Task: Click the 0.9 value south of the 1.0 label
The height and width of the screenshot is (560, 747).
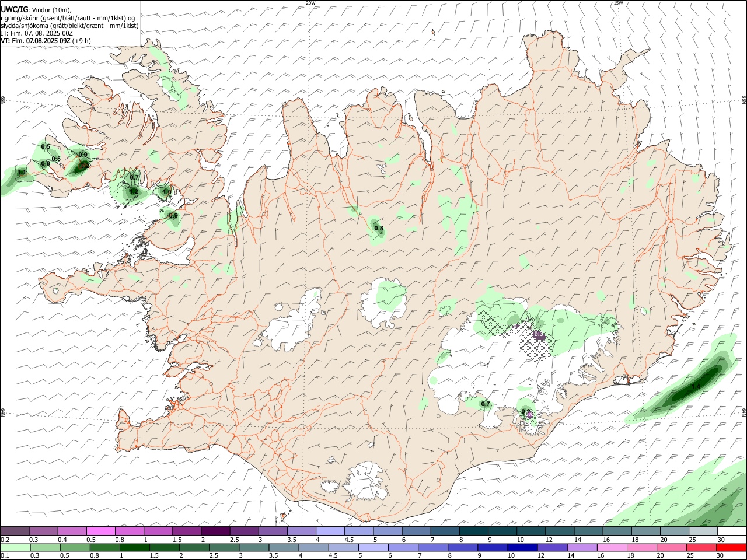Action: pos(173,216)
